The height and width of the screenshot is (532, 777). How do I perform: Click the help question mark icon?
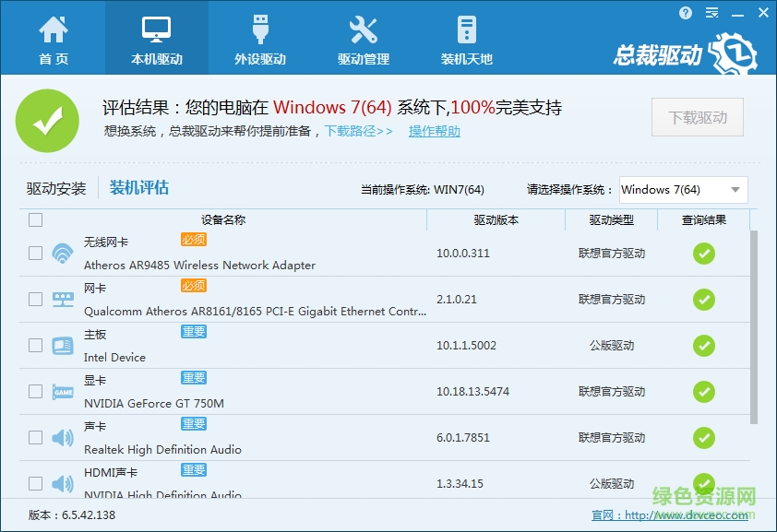coord(686,13)
